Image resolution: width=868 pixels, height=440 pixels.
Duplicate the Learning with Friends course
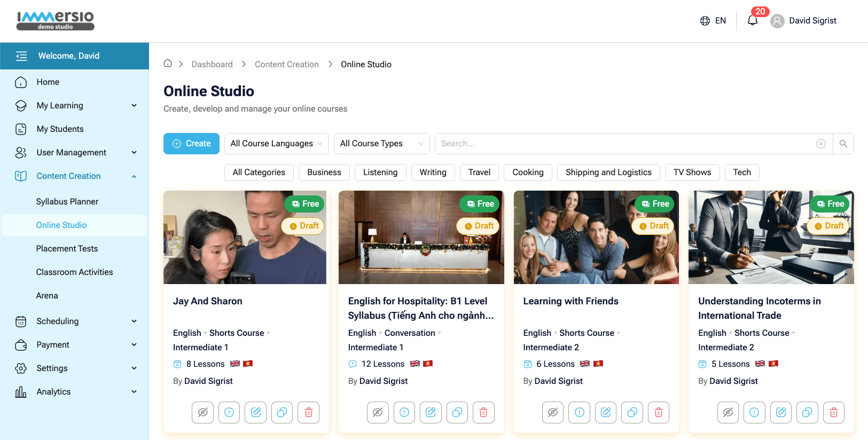[x=632, y=412]
